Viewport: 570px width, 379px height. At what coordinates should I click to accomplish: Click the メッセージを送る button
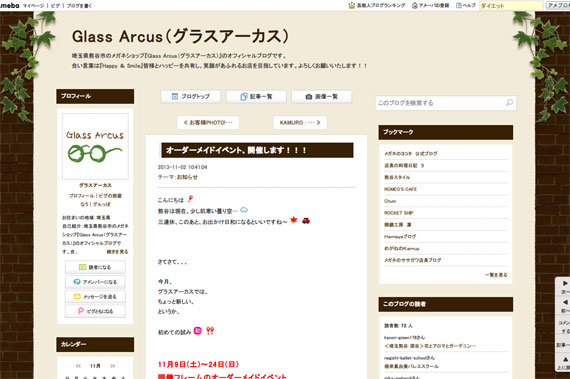pyautogui.click(x=95, y=297)
